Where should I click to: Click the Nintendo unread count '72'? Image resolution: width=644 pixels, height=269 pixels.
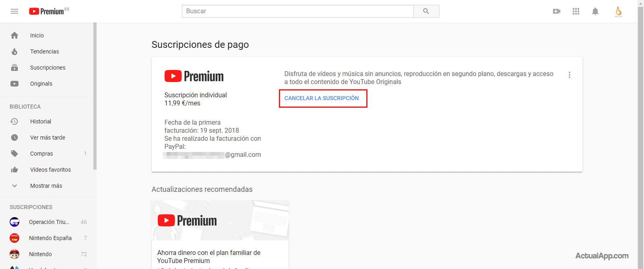pos(84,254)
